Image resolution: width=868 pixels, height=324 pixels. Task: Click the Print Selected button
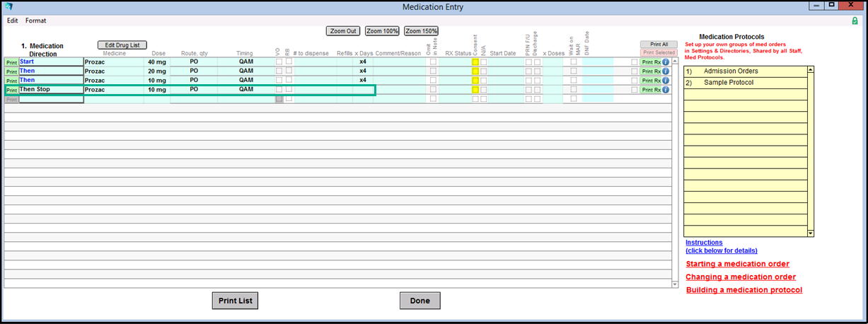(x=659, y=52)
